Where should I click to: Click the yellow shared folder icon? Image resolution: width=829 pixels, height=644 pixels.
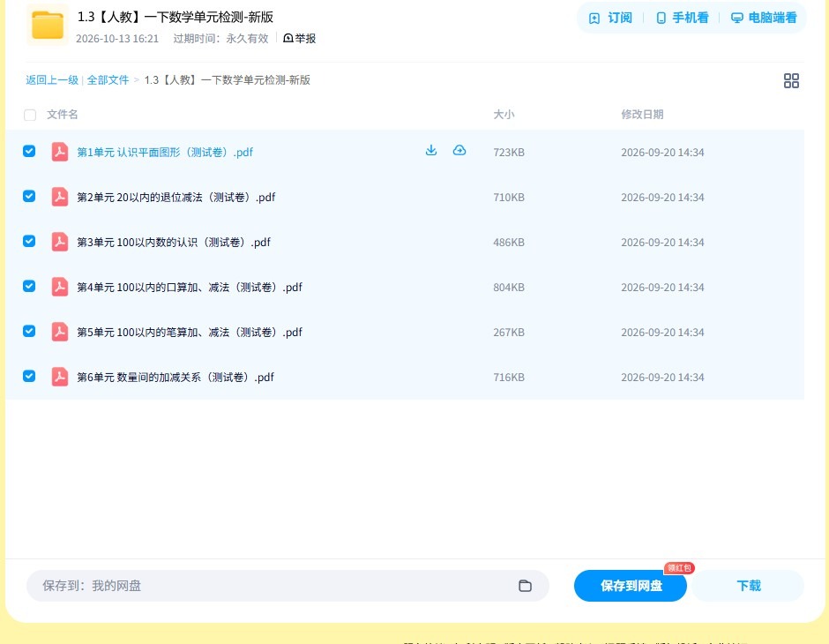tap(48, 25)
